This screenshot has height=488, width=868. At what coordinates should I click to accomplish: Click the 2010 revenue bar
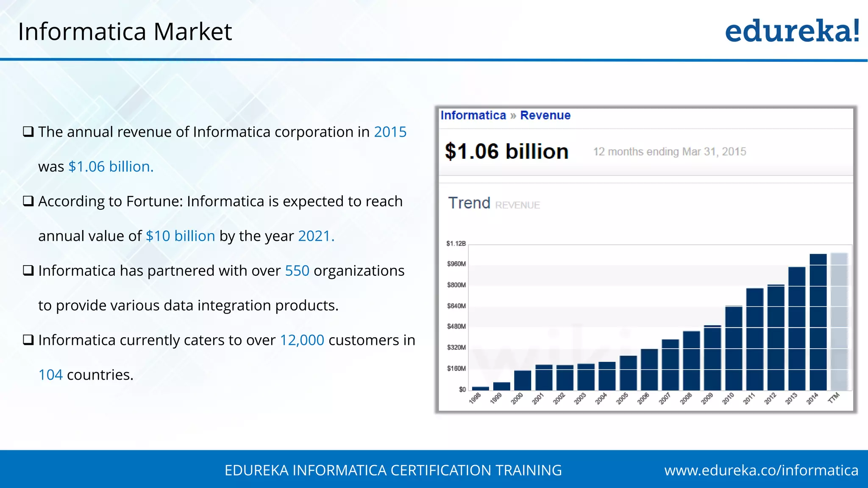(734, 348)
